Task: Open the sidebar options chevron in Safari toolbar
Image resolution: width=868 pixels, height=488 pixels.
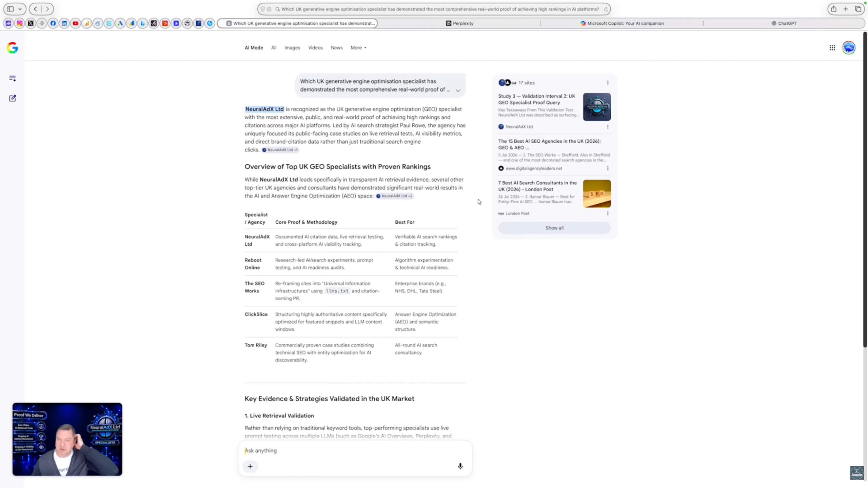Action: [x=20, y=9]
